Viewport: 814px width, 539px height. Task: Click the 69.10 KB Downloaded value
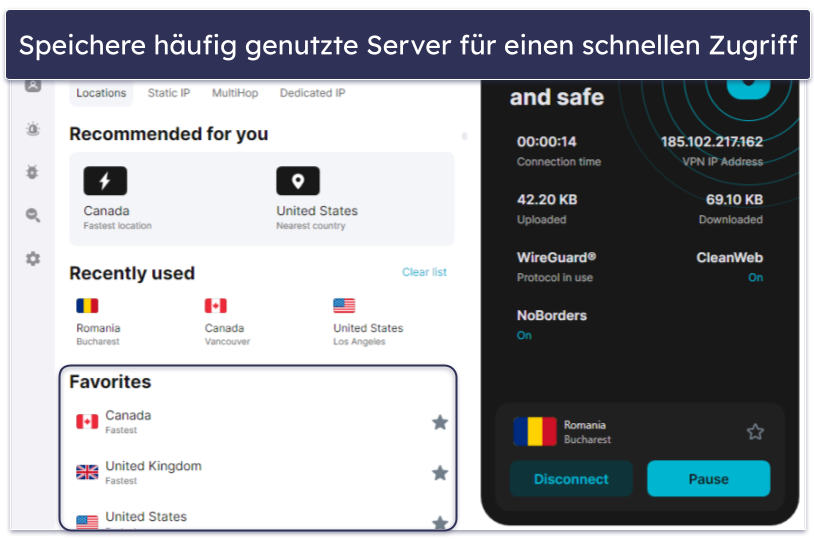[x=734, y=200]
